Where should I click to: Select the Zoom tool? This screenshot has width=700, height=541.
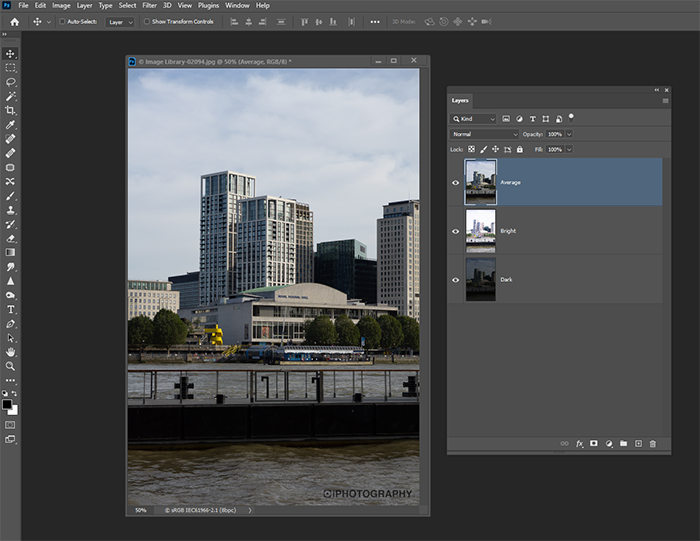[10, 366]
